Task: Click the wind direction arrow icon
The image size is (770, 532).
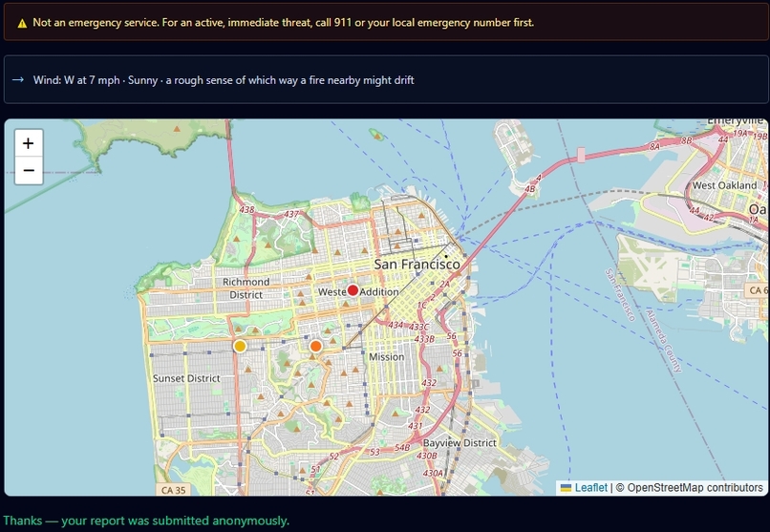Action: click(x=18, y=79)
